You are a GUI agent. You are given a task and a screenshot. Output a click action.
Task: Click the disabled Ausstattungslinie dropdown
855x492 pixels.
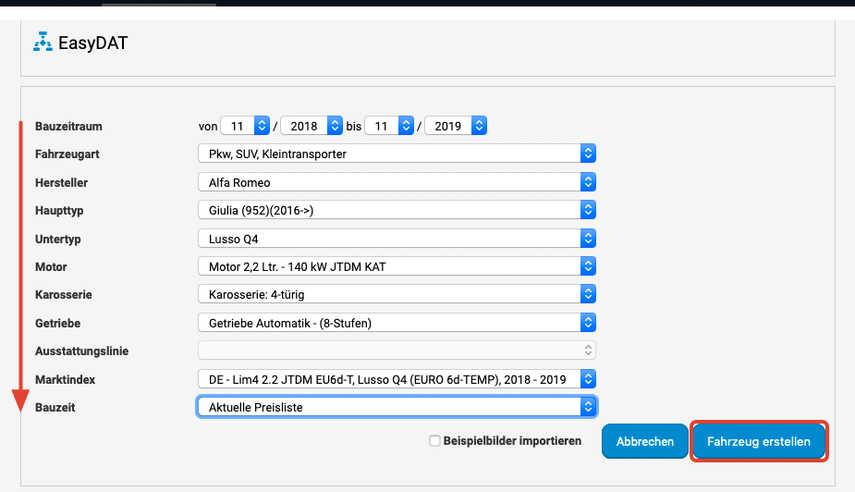[397, 350]
